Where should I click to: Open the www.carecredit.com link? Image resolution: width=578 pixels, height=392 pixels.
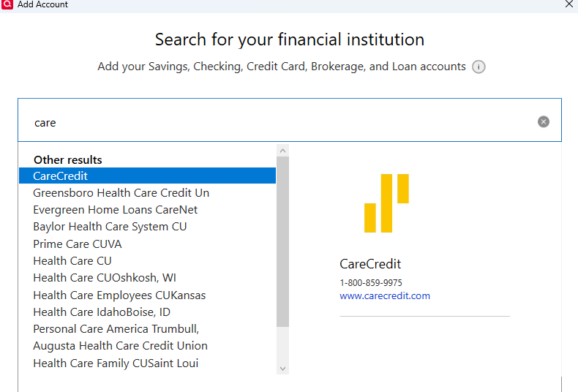[385, 296]
